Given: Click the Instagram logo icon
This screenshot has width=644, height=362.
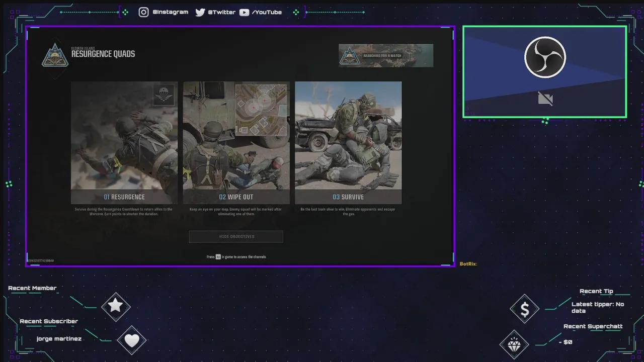Looking at the screenshot, I should point(144,12).
